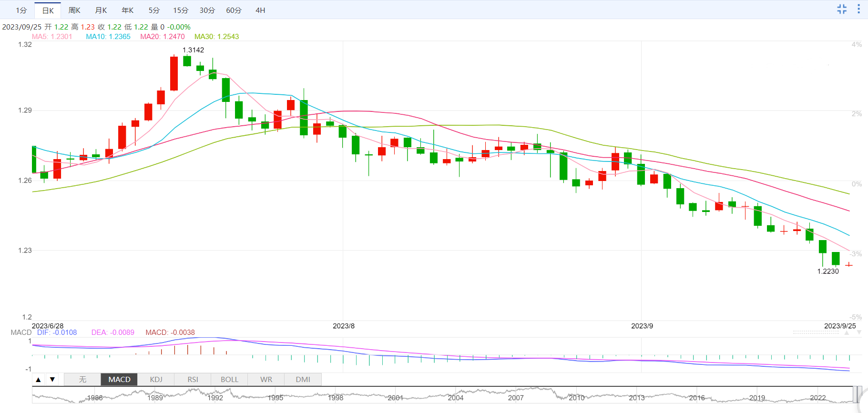The width and height of the screenshot is (868, 413).
Task: Click the gray down triangle under 2023/9/25
Action: point(859,333)
